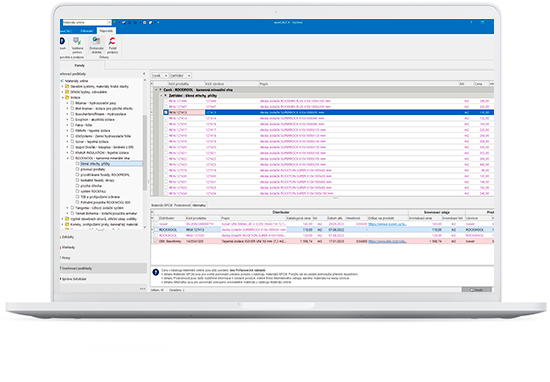Select tree item Potrubní pouzdra ROCKWOOL 800
This screenshot has width=550, height=382.
[x=105, y=202]
